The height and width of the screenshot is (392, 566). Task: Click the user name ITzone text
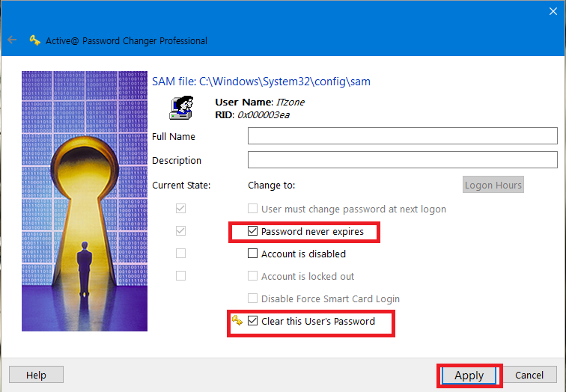tap(290, 102)
